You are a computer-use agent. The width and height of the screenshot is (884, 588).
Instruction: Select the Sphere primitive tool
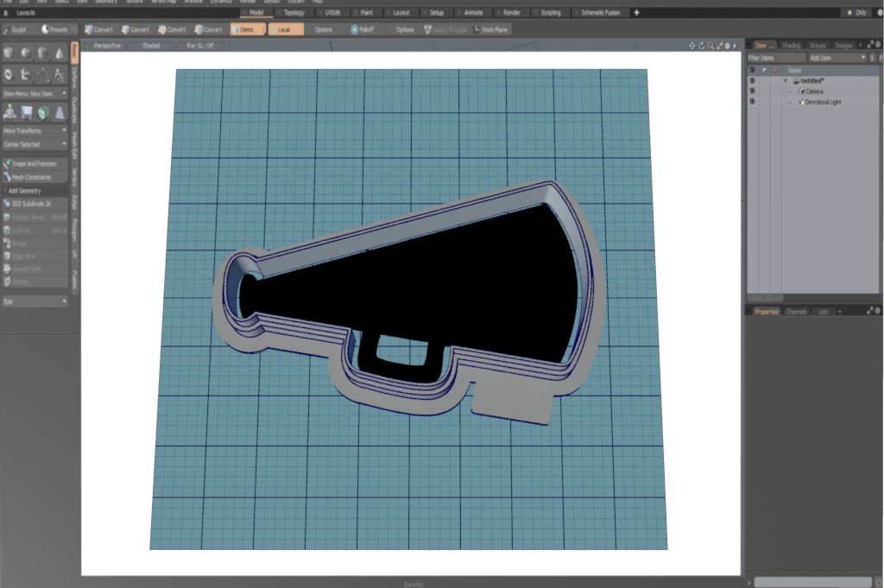pos(25,54)
